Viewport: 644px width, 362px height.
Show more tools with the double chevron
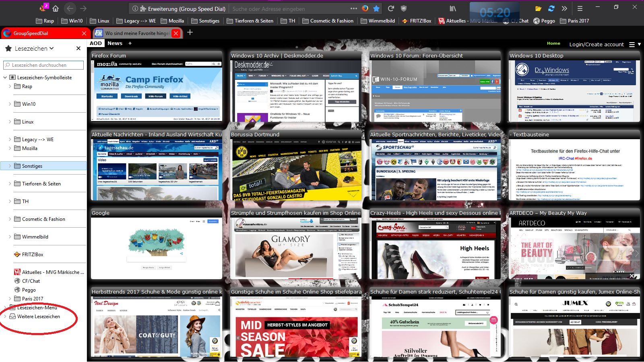click(564, 8)
